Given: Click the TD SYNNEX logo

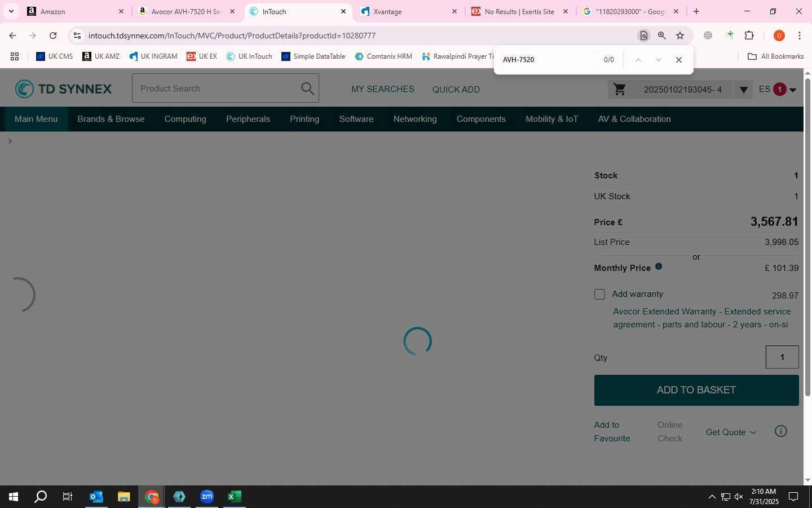Looking at the screenshot, I should (63, 89).
